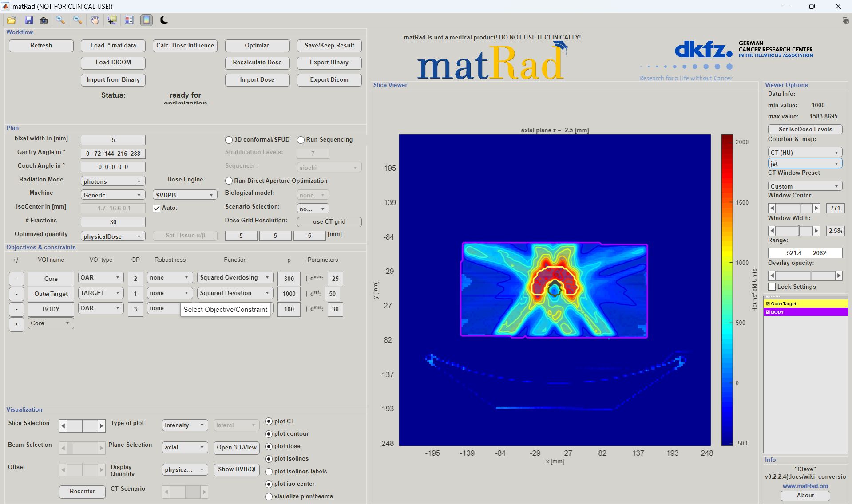The width and height of the screenshot is (852, 504).
Task: Activate the pan hand tool
Action: 95,20
